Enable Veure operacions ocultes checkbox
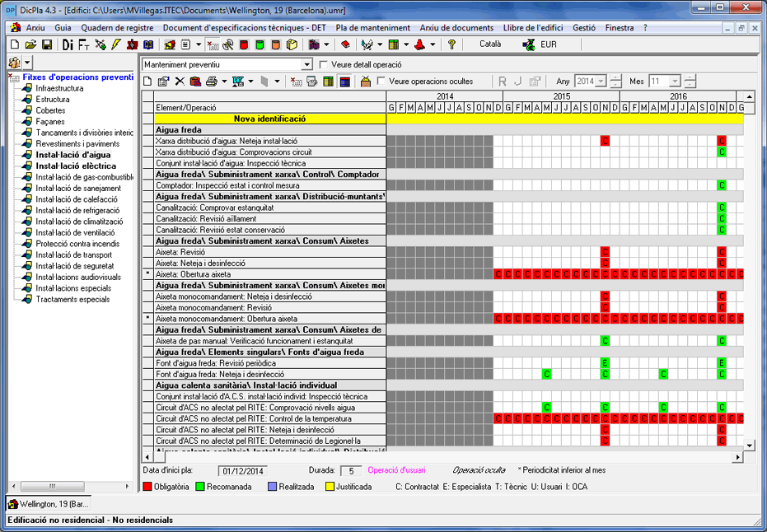The image size is (767, 532). (381, 82)
